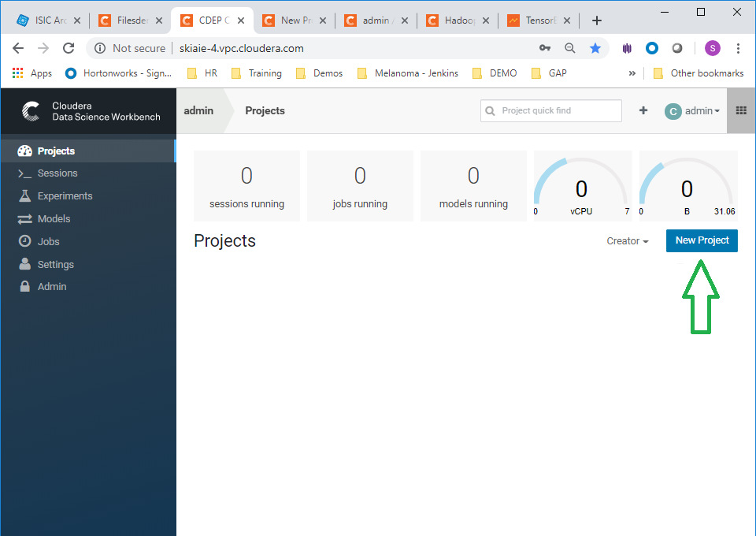Screen dimensions: 756x536
Task: Close the CDEP browser tab
Action: (x=241, y=20)
